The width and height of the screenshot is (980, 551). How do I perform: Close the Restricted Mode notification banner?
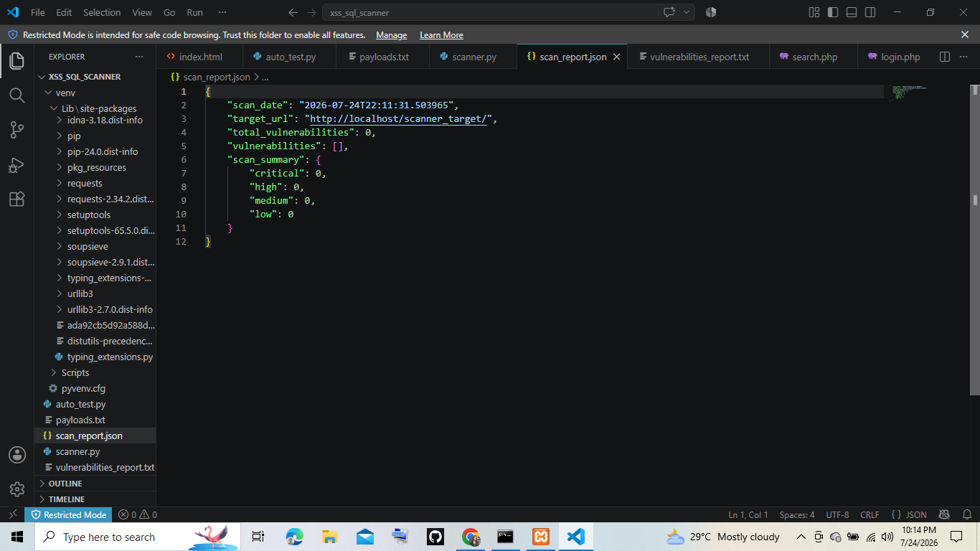pos(965,34)
